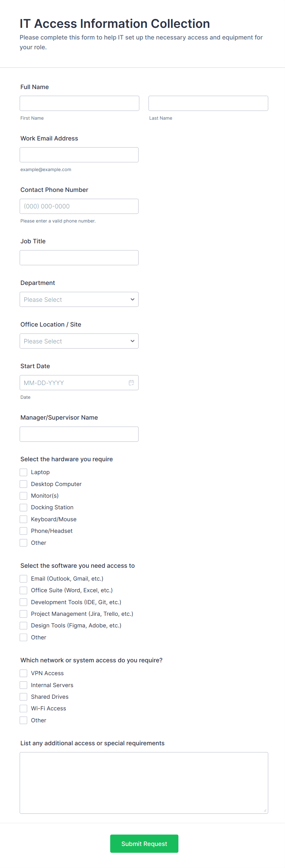The height and width of the screenshot is (868, 285).
Task: Focus the First Name input field
Action: point(79,103)
